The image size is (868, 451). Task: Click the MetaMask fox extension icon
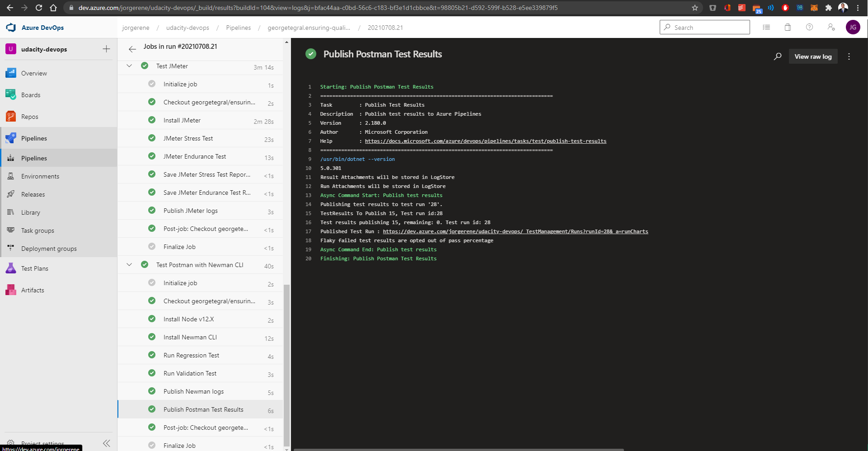(814, 8)
